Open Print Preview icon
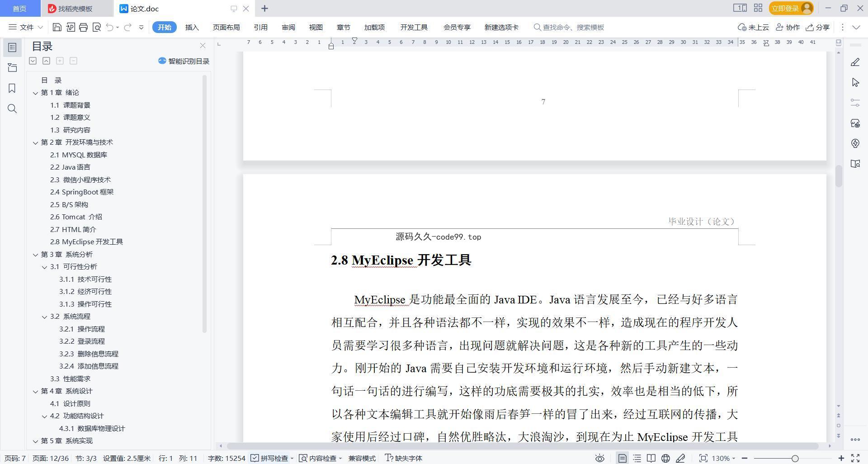 [x=96, y=27]
